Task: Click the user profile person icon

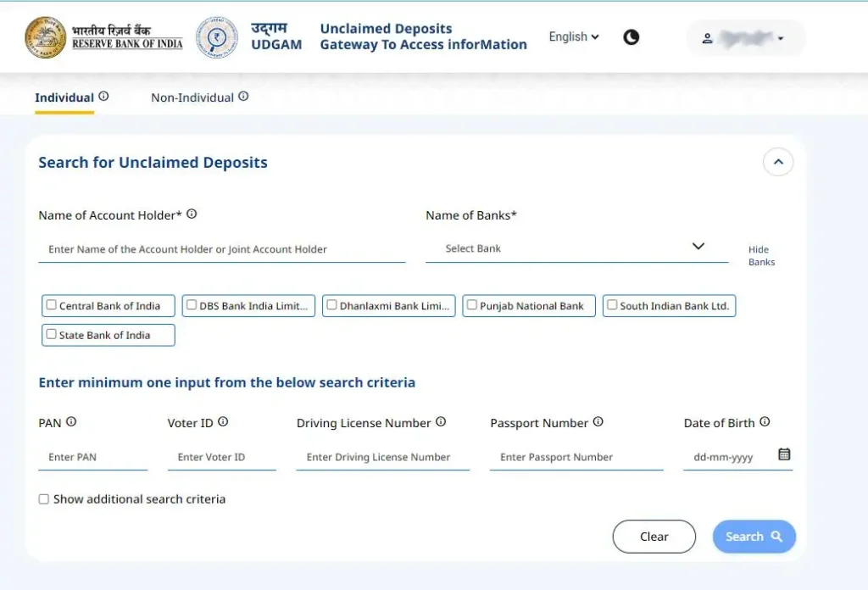Action: tap(707, 38)
